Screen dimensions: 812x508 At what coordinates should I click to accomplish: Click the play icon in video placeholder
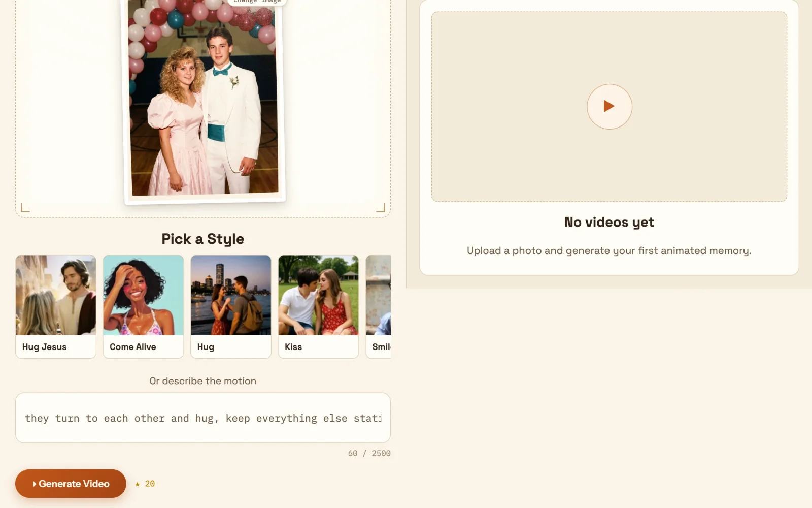[610, 106]
